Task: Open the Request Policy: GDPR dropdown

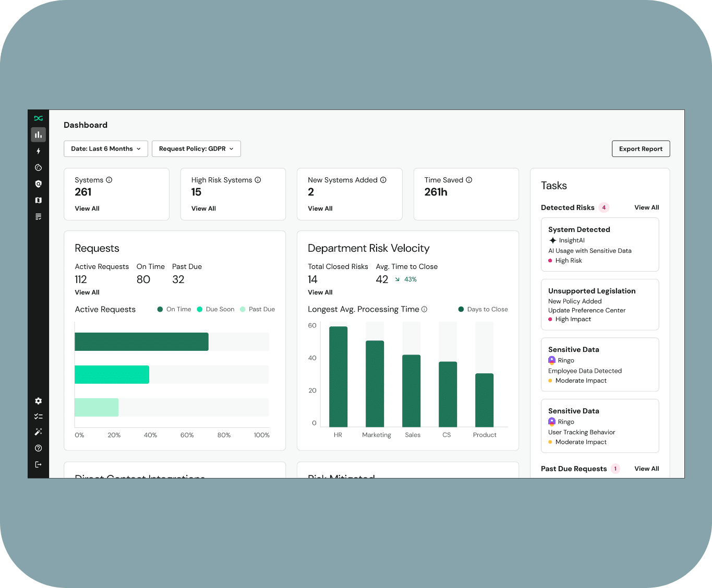Action: pos(196,149)
